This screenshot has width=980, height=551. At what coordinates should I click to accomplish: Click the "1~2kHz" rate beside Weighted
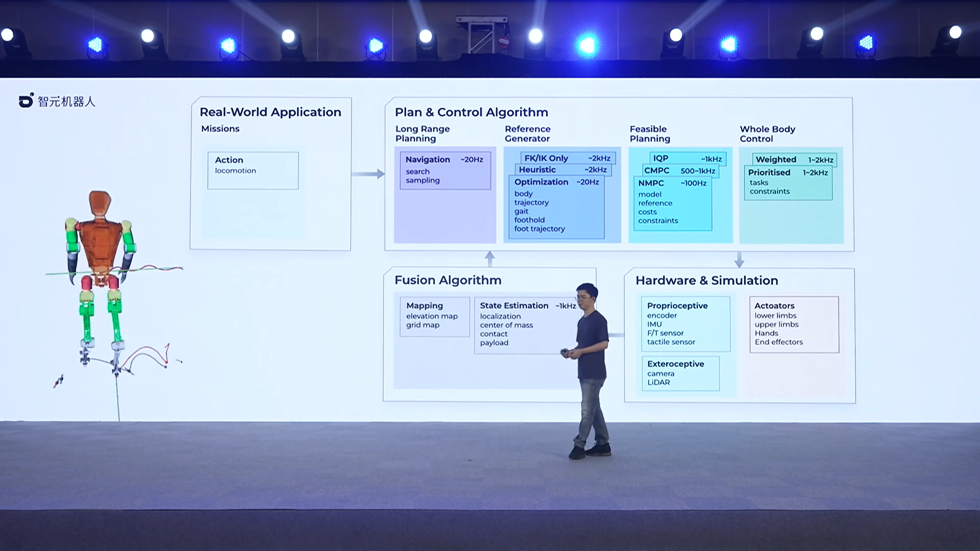pos(821,160)
